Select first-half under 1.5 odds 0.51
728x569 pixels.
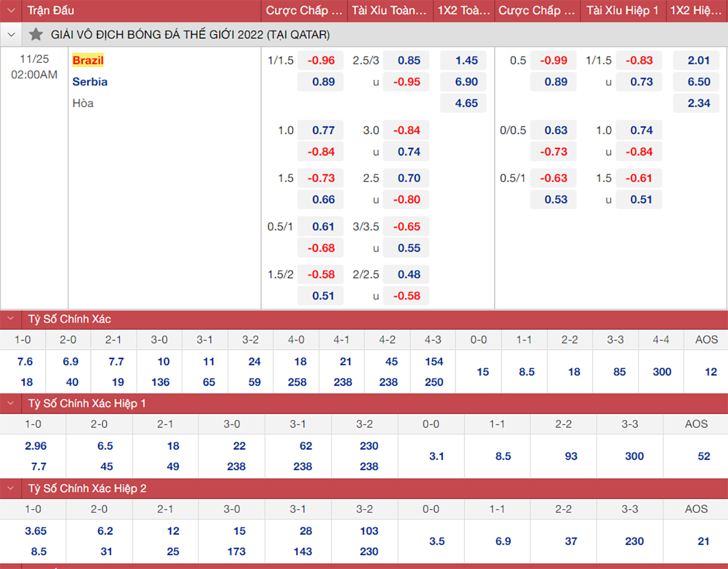click(639, 200)
